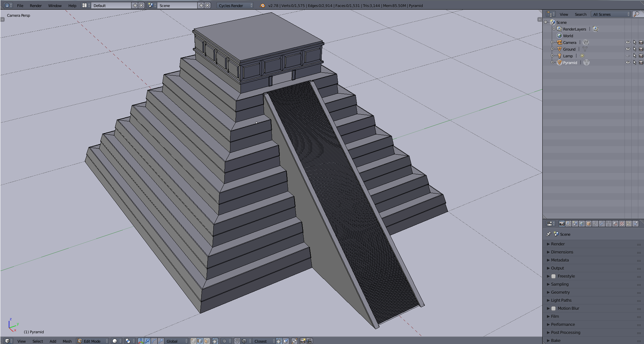The height and width of the screenshot is (344, 644).
Task: Open the Cycles Render engine dropdown
Action: [235, 5]
